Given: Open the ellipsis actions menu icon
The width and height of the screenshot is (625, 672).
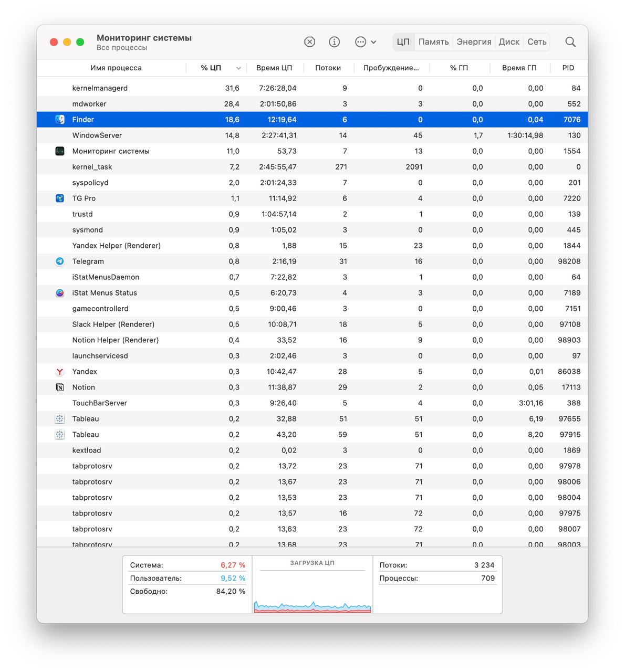Looking at the screenshot, I should point(360,42).
